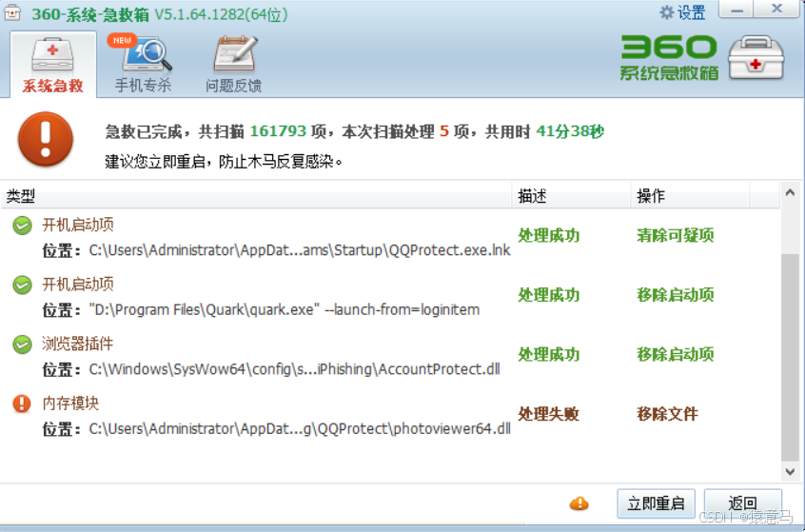Click the first-aid kit title bar icon

[12, 12]
